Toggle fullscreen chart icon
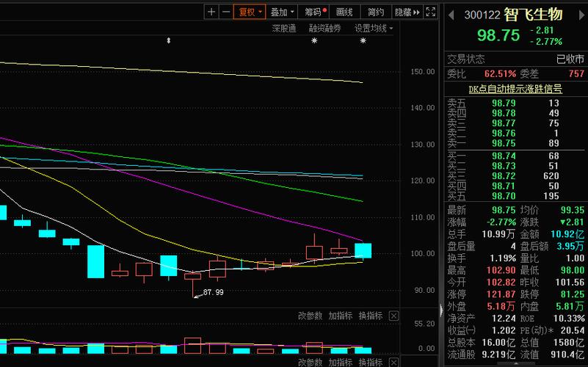This screenshot has width=588, height=367. (430, 12)
